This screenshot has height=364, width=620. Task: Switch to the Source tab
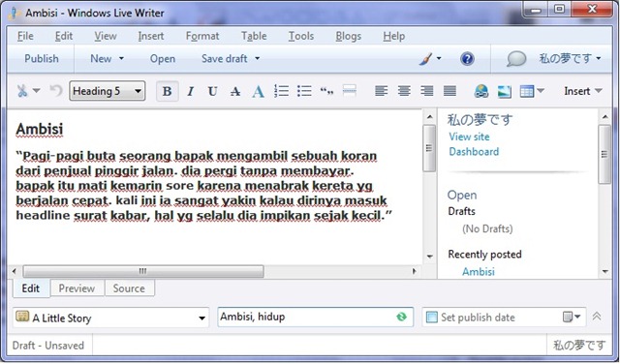coord(129,288)
